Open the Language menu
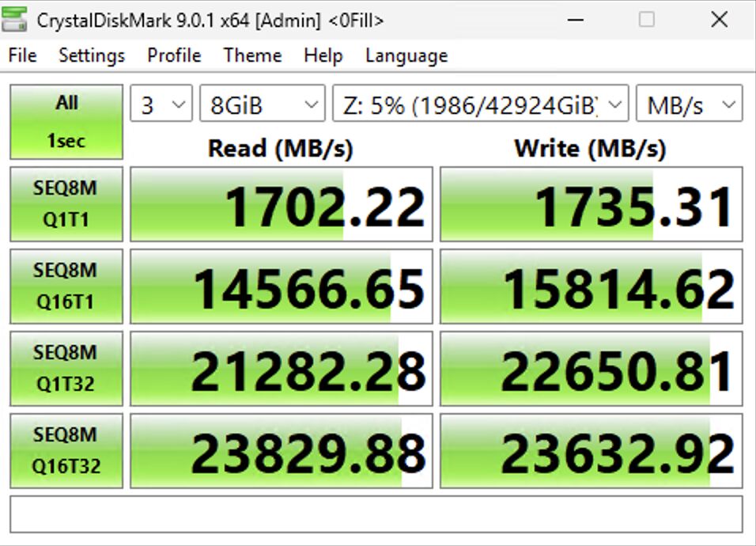Image resolution: width=756 pixels, height=546 pixels. coord(406,55)
